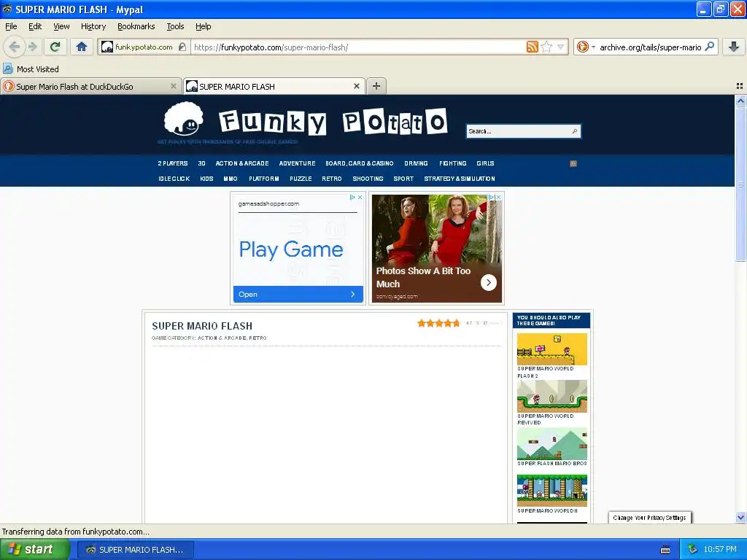The image size is (747, 560).
Task: Open the IDLE CLICK category link
Action: tap(174, 179)
